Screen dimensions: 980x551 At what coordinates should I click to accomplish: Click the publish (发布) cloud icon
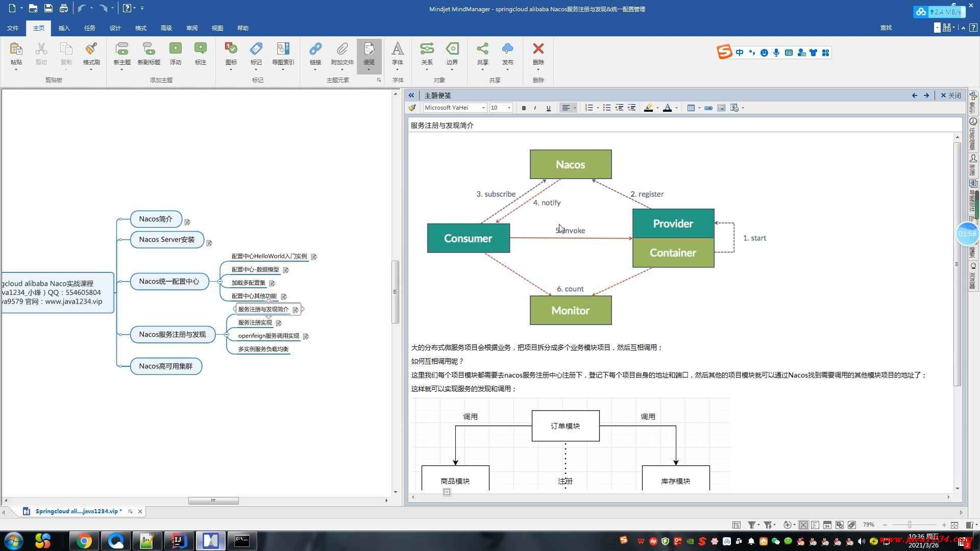(507, 49)
